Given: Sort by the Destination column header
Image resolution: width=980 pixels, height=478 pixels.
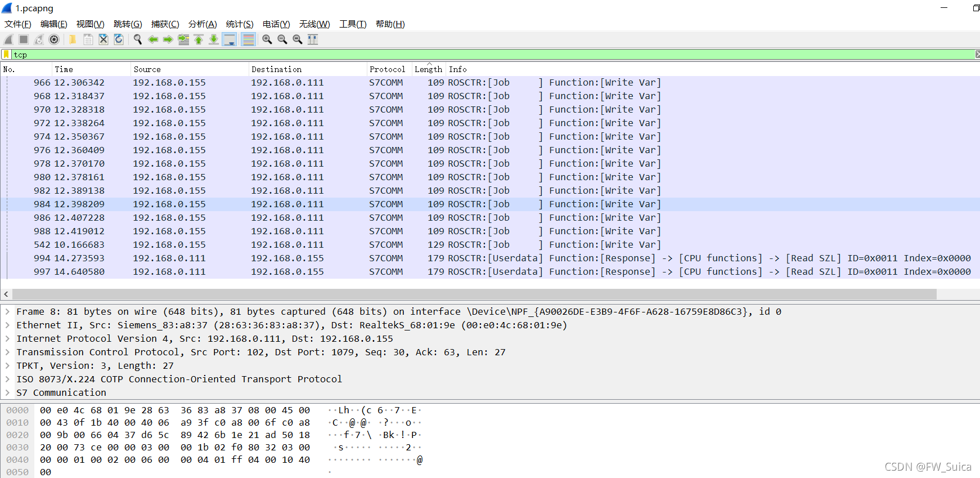Looking at the screenshot, I should 308,69.
